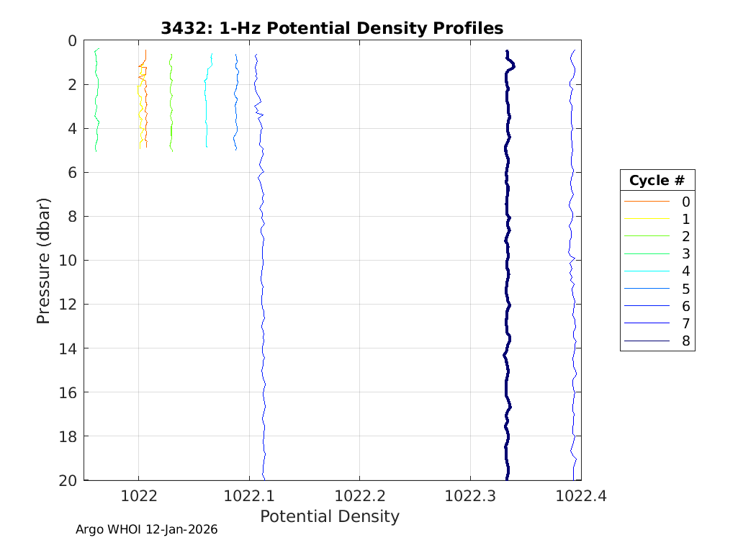Click the thick dark navy profile line
Viewport: 756px width, 540px height.
tap(507, 288)
